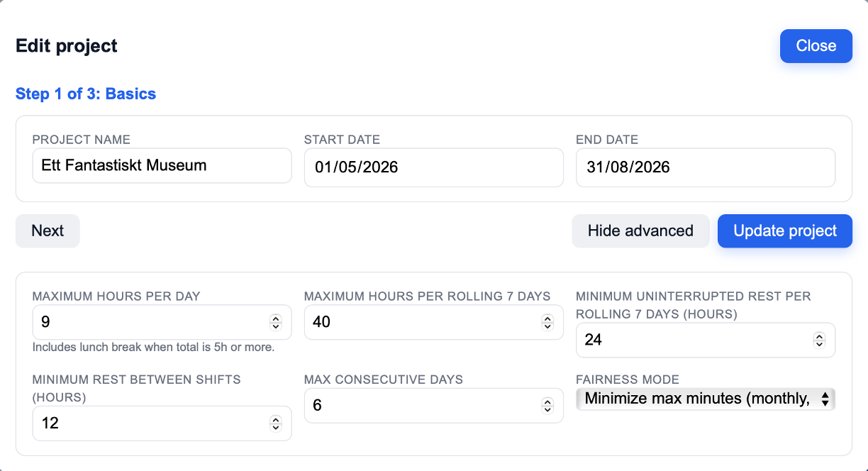This screenshot has height=471, width=868.
Task: Go to the Next step
Action: point(48,231)
